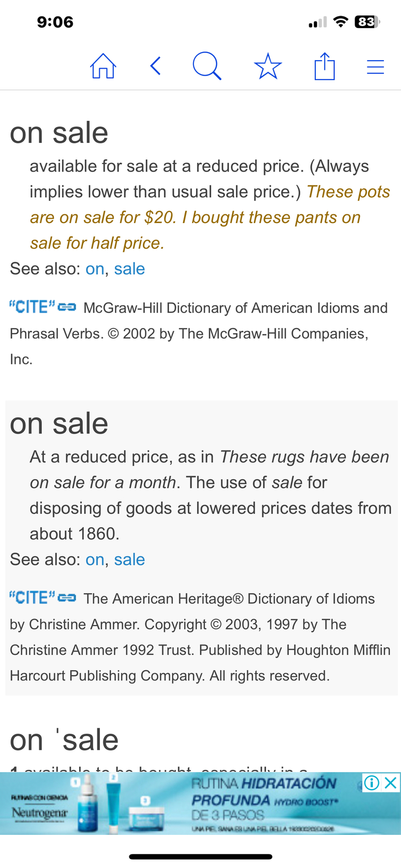Viewport: 401px width, 868px height.
Task: Follow the "on" link in second entry
Action: point(95,559)
